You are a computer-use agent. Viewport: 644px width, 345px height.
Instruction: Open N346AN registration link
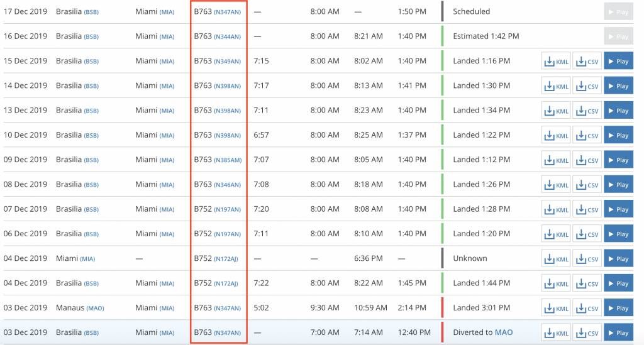coord(227,185)
